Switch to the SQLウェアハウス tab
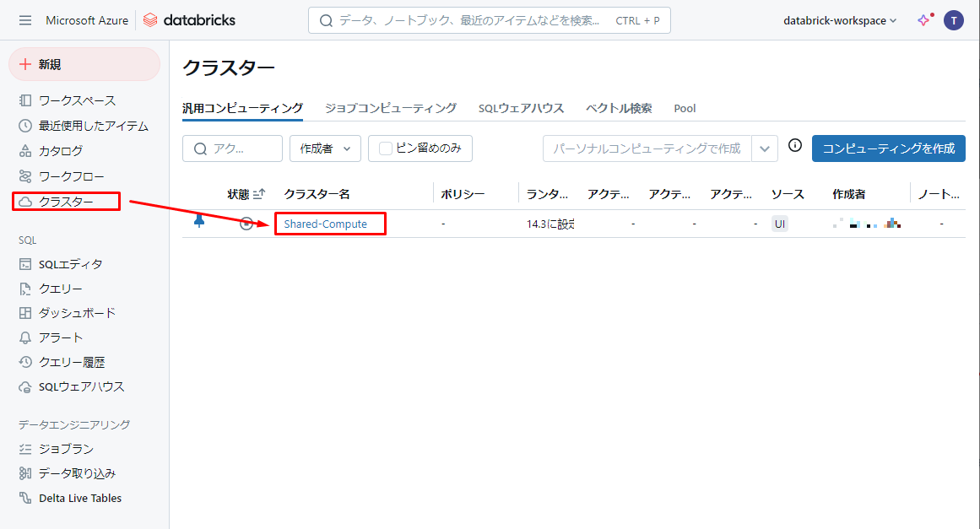This screenshot has width=980, height=529. [521, 108]
